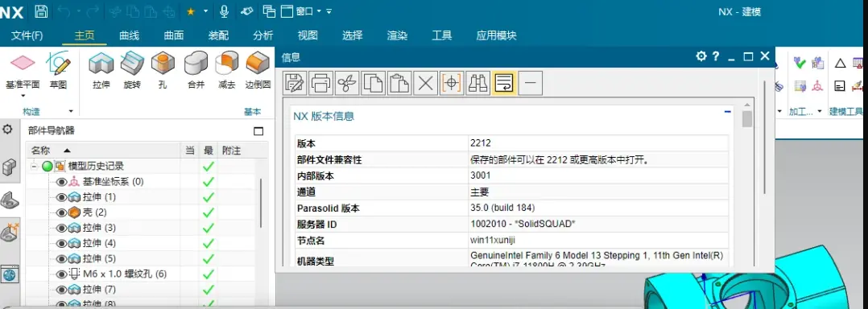Switch to the 主页 tab
The image size is (868, 309).
pyautogui.click(x=85, y=35)
